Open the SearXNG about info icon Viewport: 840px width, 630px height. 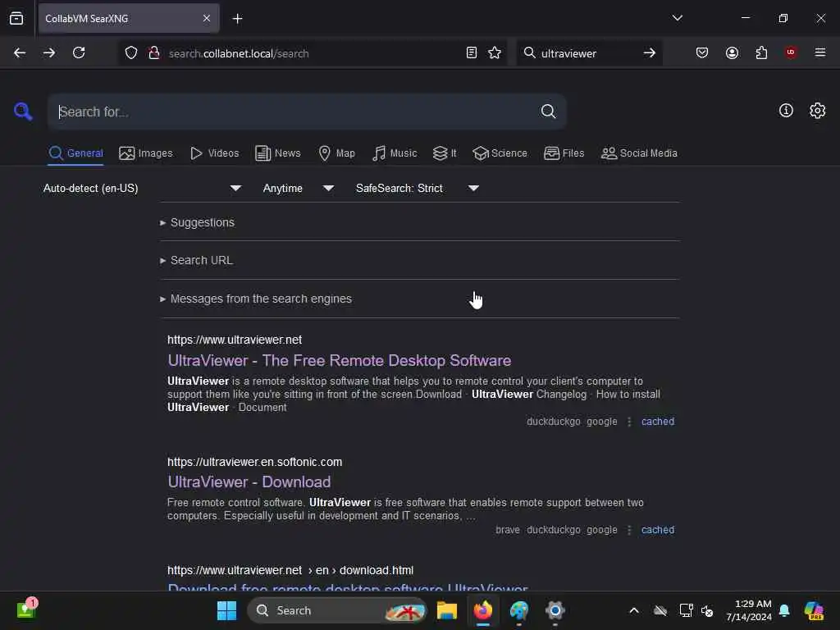(x=786, y=111)
